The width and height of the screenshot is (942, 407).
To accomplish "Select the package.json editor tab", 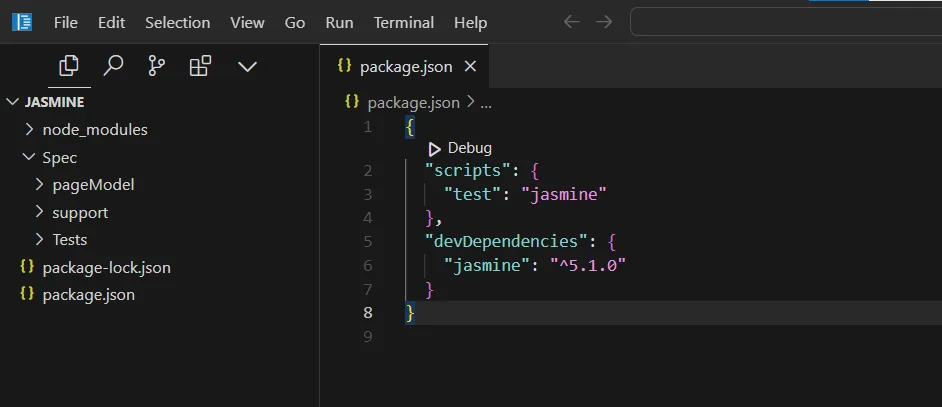I will pyautogui.click(x=404, y=66).
